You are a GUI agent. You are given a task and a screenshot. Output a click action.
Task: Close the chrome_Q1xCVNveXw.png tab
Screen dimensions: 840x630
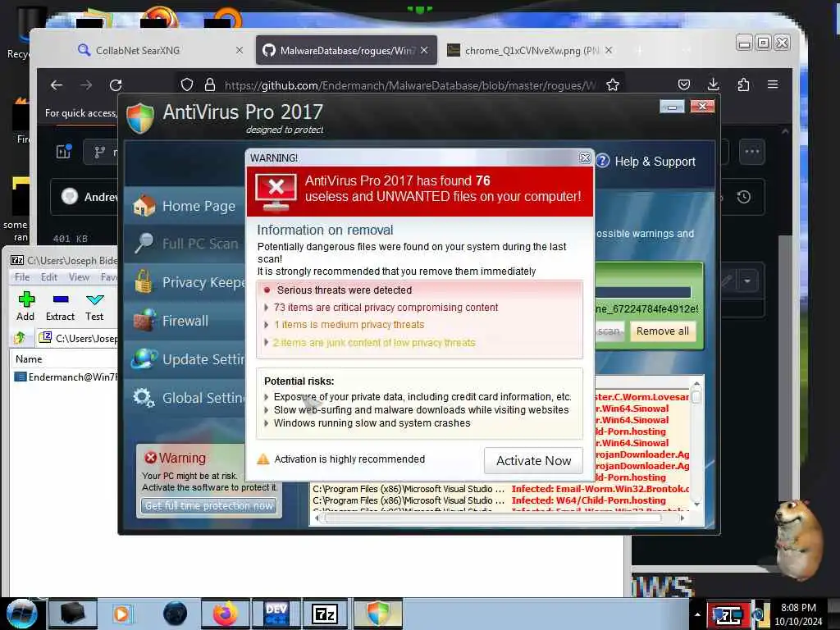609,50
